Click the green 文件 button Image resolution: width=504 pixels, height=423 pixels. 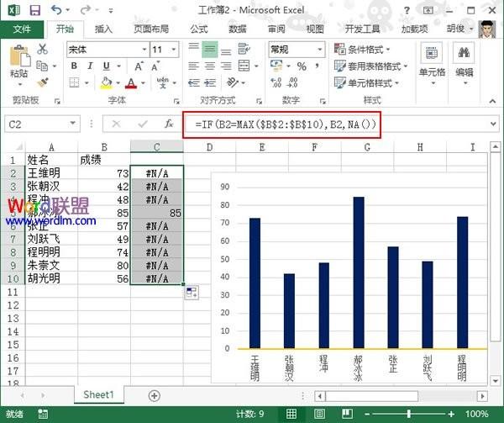point(22,29)
